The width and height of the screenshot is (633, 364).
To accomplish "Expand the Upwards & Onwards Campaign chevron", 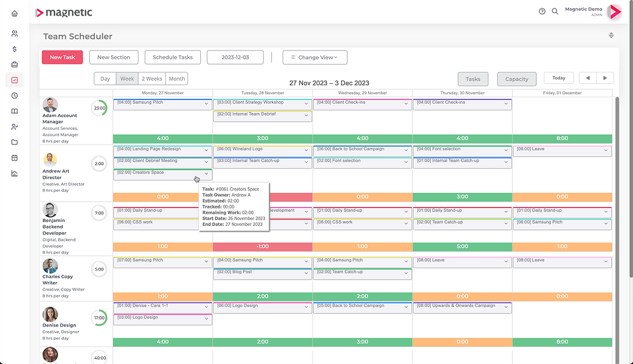I will 506,307.
